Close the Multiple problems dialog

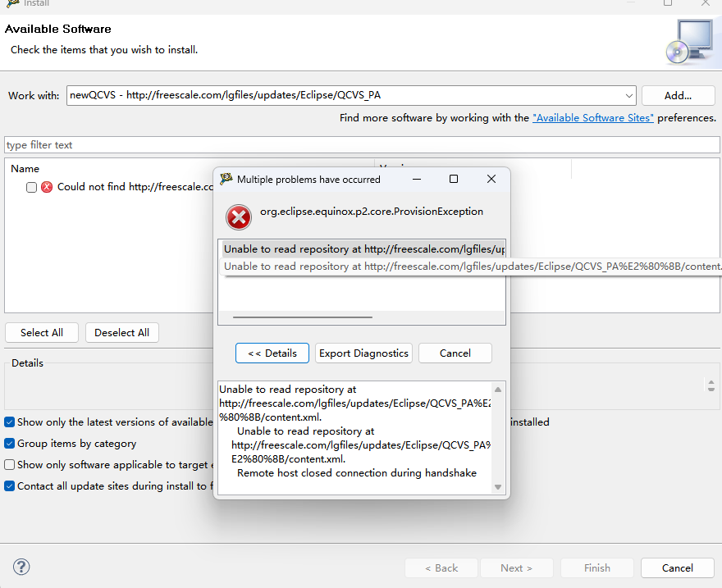point(491,179)
